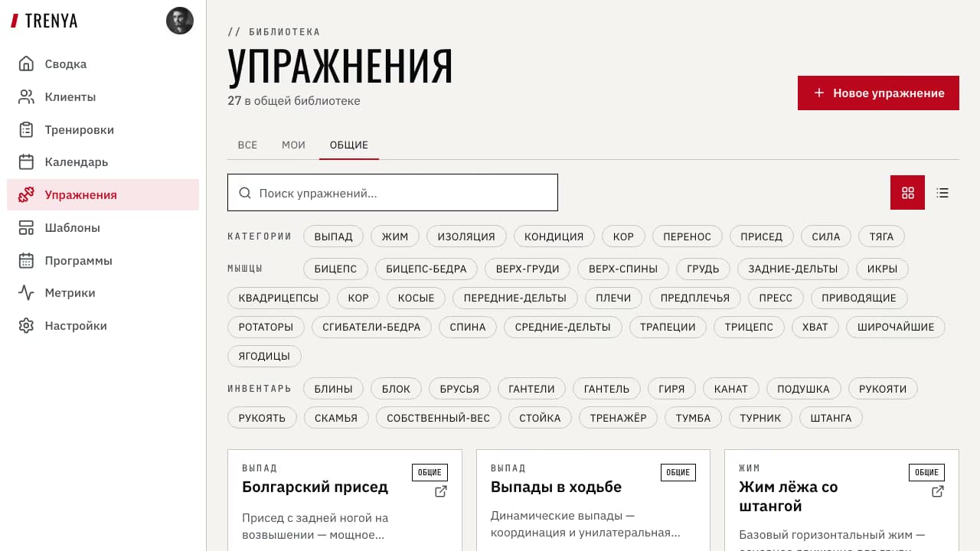Screen dimensions: 980x551
Task: Choose the СРЕДНИЕ-ДЕЛЬТЫ chip
Action: [x=563, y=327]
